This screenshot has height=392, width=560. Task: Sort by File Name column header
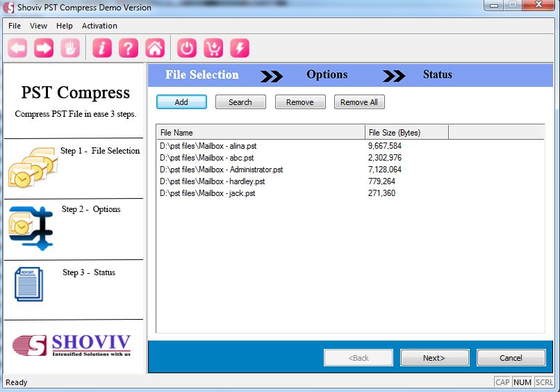click(261, 133)
